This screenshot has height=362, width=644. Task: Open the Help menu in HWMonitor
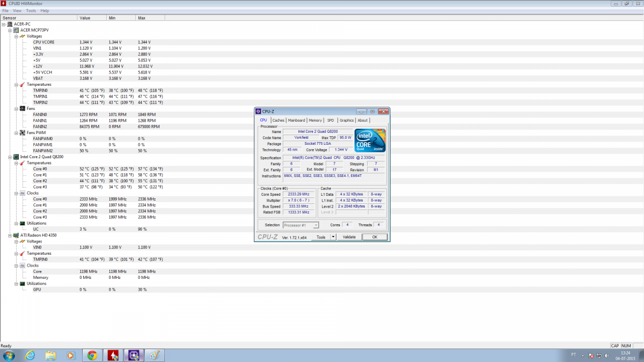coord(45,11)
